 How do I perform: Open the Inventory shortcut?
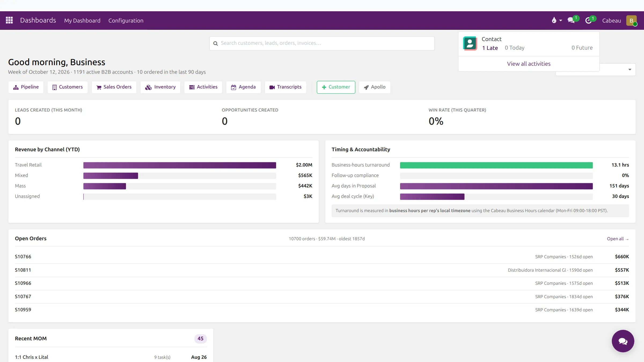click(160, 87)
